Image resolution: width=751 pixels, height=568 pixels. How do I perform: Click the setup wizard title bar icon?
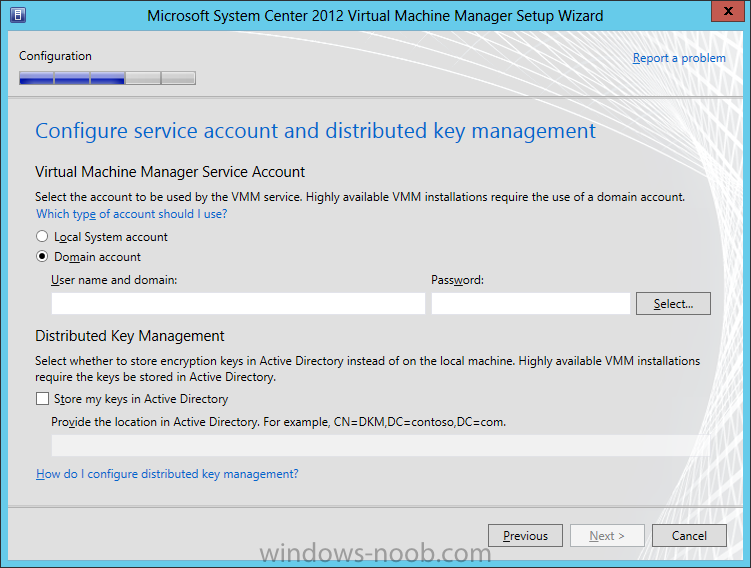[18, 15]
